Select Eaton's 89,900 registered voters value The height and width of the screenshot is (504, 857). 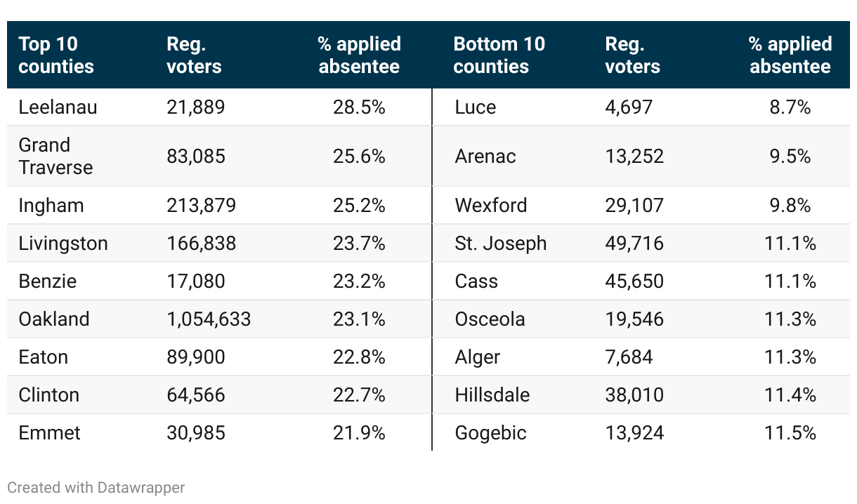pyautogui.click(x=196, y=357)
